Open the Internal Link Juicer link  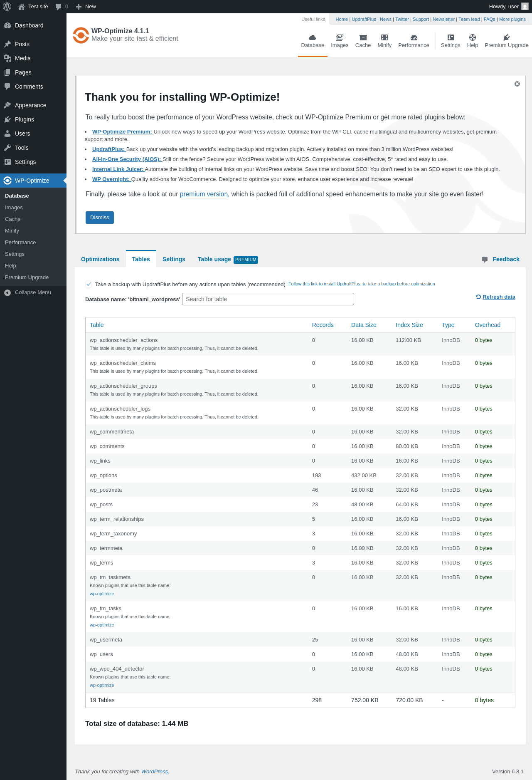tap(118, 169)
